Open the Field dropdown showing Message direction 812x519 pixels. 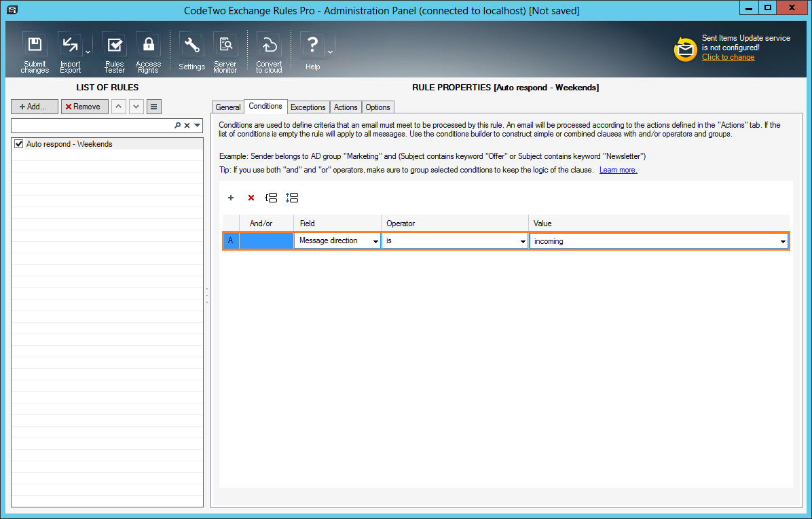(x=375, y=241)
